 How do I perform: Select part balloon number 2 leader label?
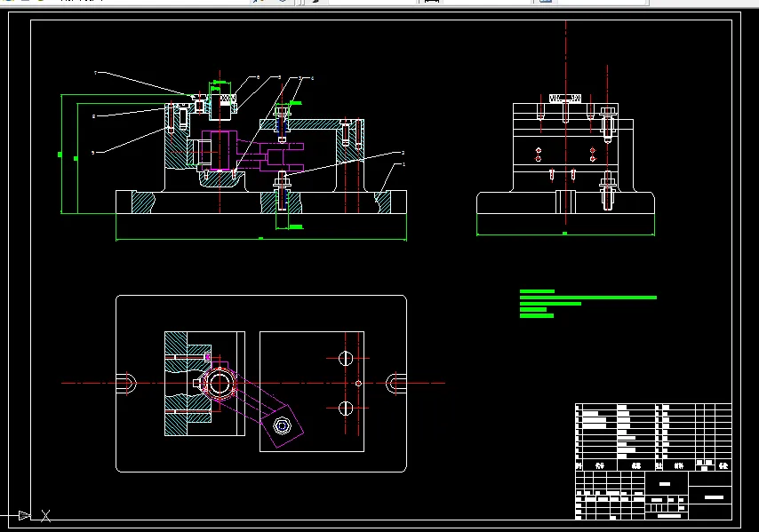(403, 153)
